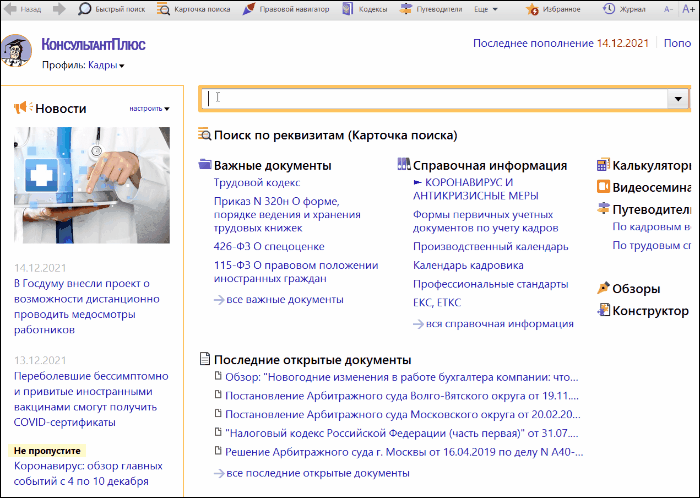Open the Путеводители heading in main area
This screenshot has height=498, width=700.
651,210
